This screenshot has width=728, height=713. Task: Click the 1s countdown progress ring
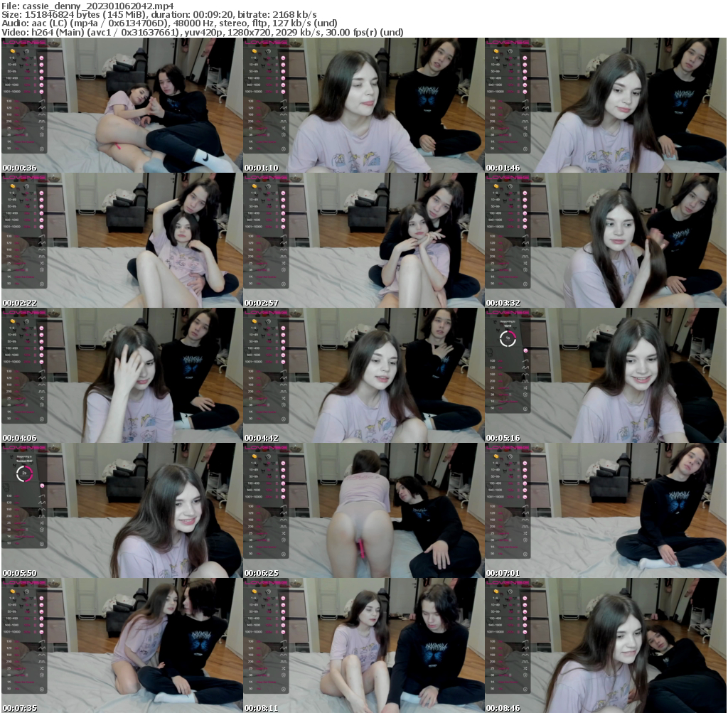(x=508, y=338)
